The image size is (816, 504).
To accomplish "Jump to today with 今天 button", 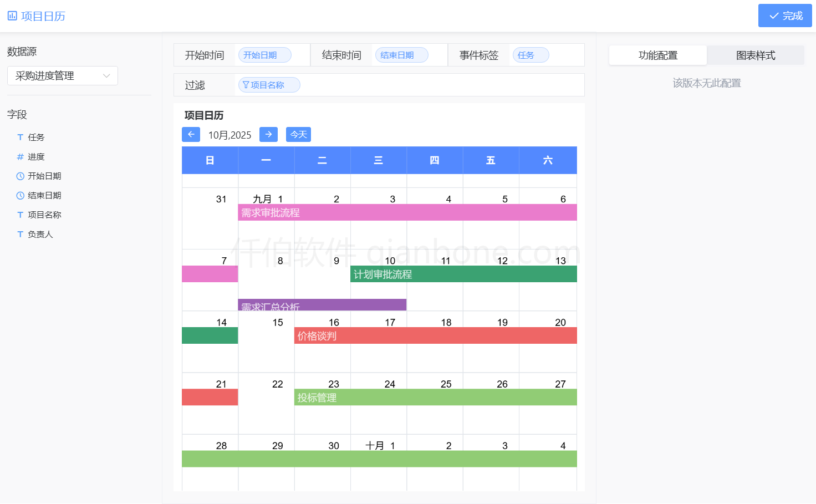I will point(298,135).
